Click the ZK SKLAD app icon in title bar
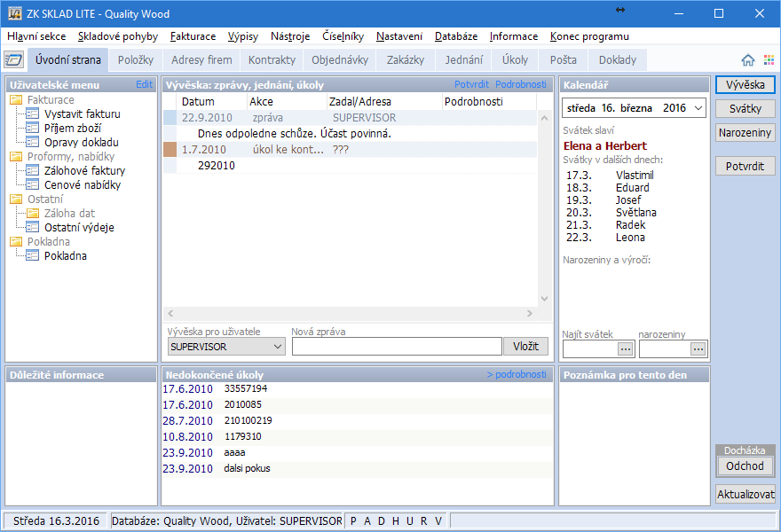781x532 pixels. click(14, 13)
